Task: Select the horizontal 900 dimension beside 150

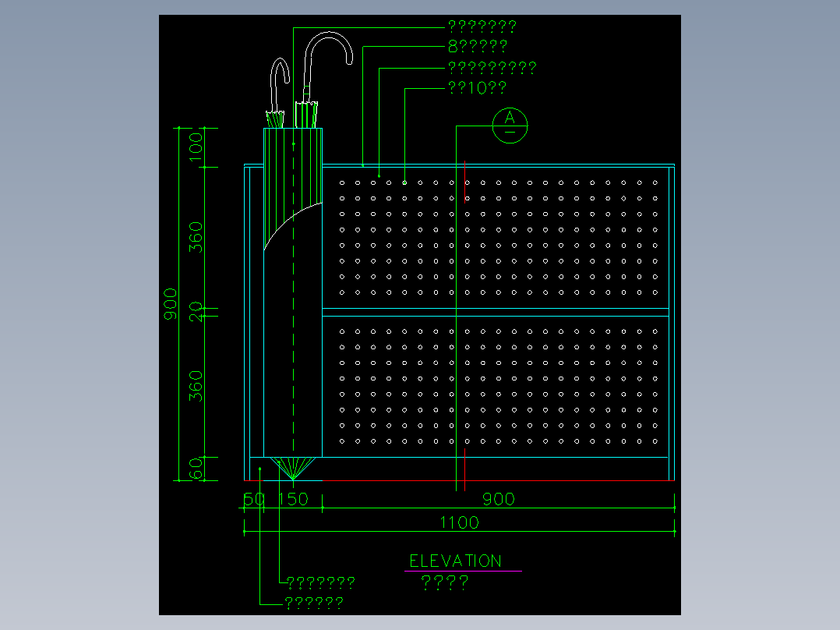Action: (498, 499)
